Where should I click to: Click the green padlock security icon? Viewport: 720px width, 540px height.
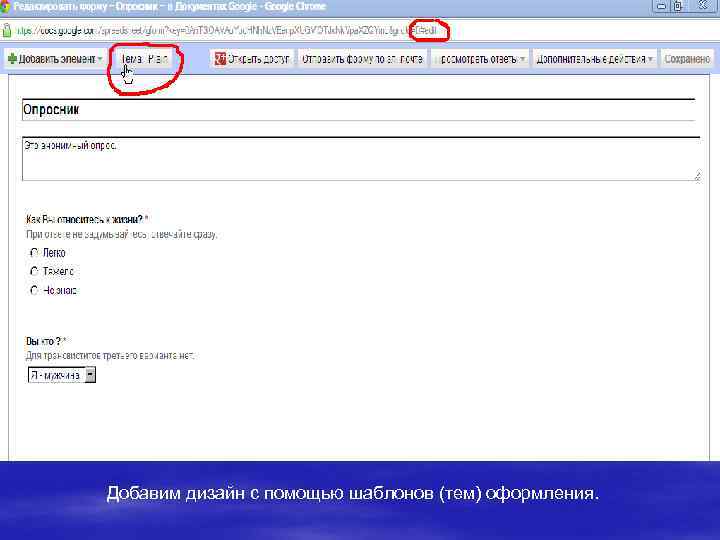click(x=7, y=30)
